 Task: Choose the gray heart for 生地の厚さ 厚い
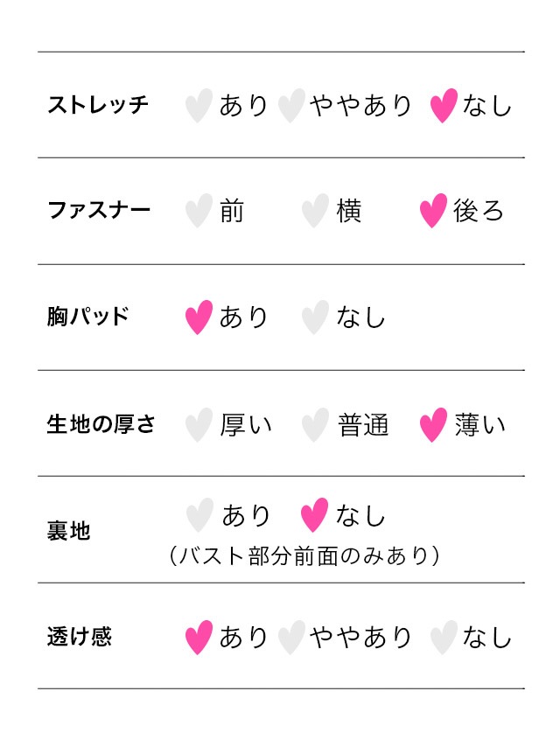coord(199,424)
